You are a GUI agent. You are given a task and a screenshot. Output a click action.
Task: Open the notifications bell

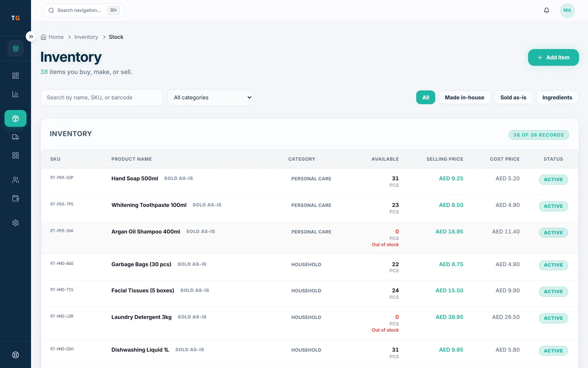(546, 11)
